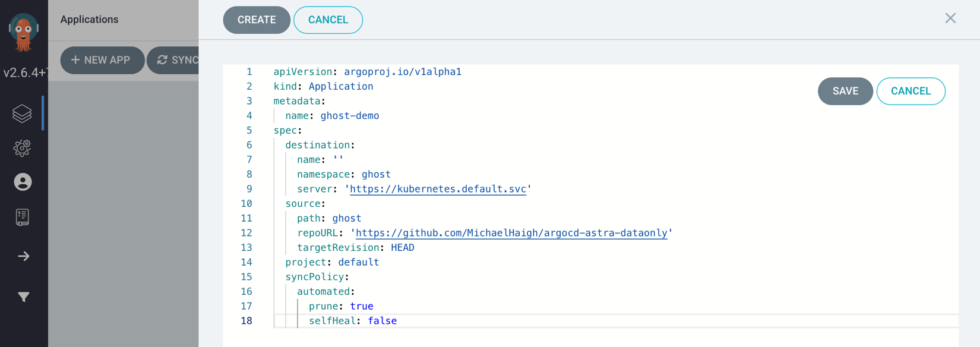The height and width of the screenshot is (347, 980).
Task: Click the SYNC apps button
Action: [x=173, y=60]
